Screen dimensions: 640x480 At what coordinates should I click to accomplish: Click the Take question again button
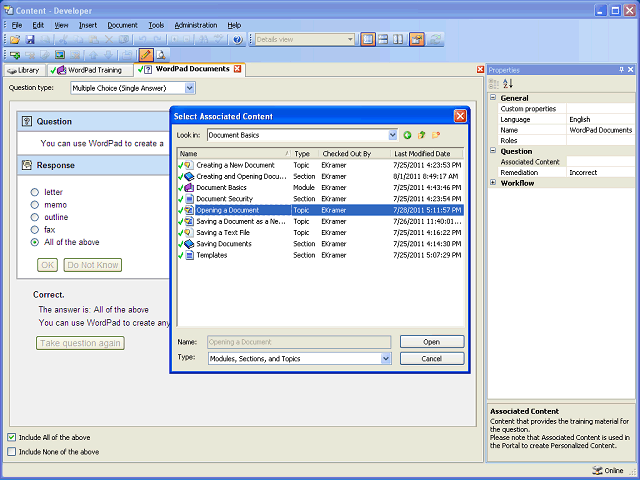coord(80,343)
